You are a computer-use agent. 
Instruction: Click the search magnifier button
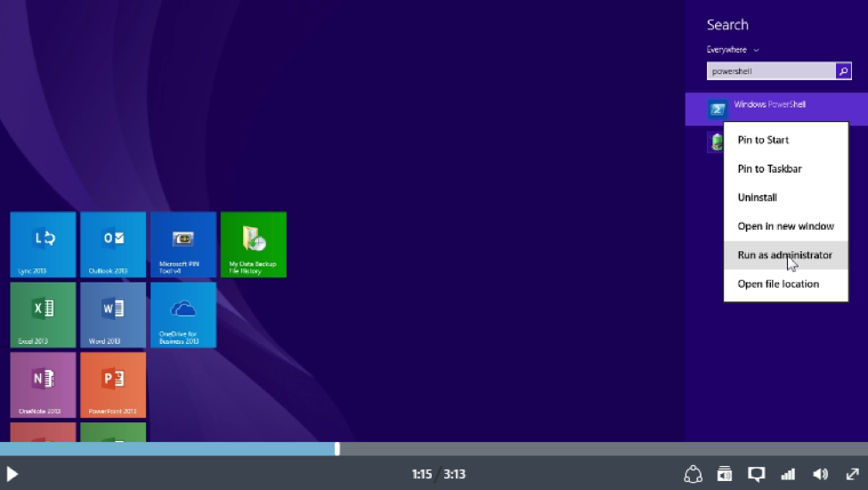click(x=843, y=71)
